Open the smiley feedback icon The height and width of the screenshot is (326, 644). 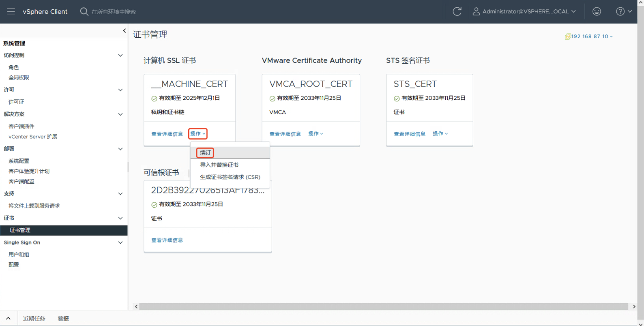coord(597,11)
